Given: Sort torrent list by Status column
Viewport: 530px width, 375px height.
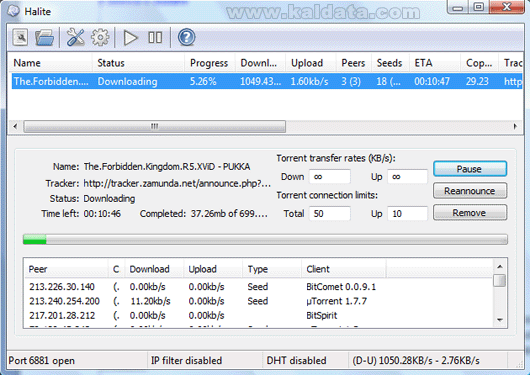Looking at the screenshot, I should pos(138,63).
